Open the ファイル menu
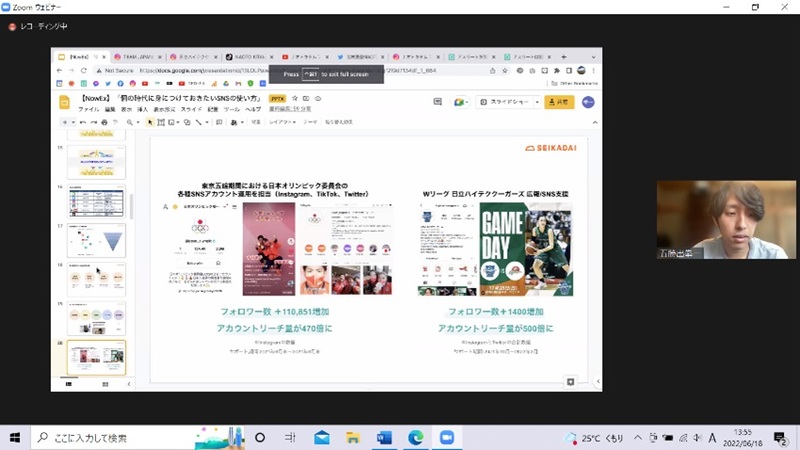Image resolution: width=800 pixels, height=450 pixels. coord(88,109)
